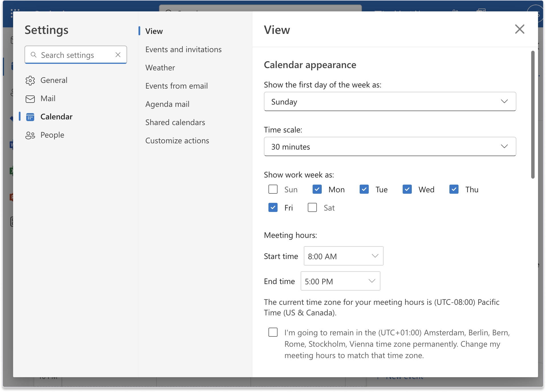
Task: Open Customize actions
Action: (177, 140)
